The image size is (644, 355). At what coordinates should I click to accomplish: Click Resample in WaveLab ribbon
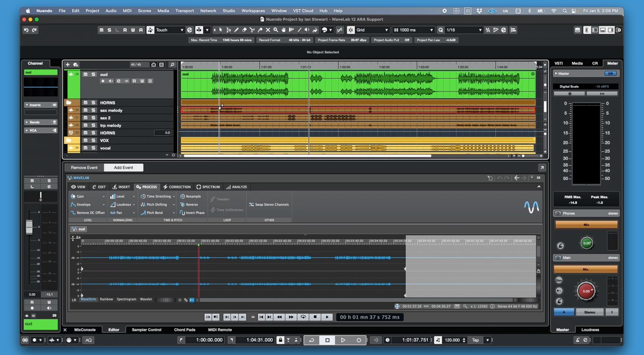190,196
